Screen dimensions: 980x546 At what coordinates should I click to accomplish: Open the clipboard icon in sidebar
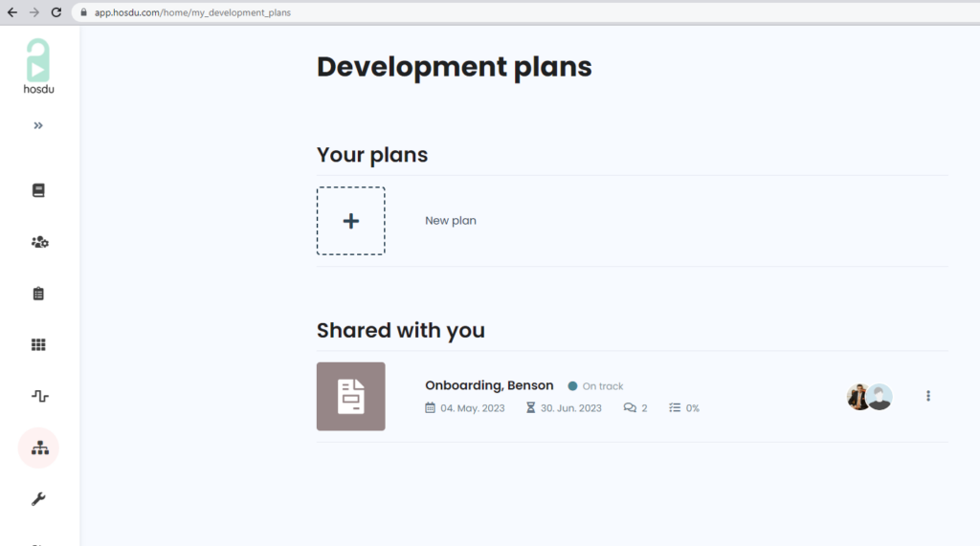pyautogui.click(x=38, y=294)
